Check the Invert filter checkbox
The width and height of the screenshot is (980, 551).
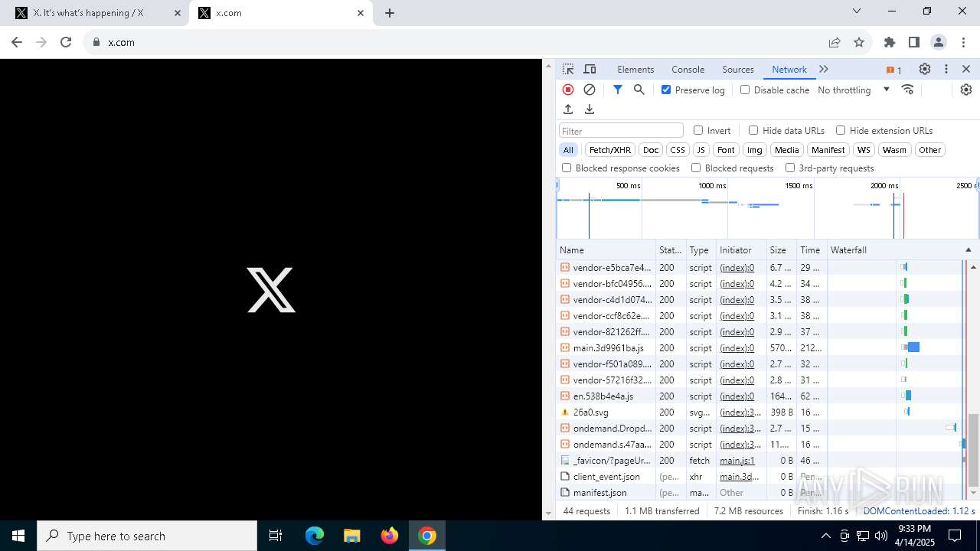coord(698,130)
